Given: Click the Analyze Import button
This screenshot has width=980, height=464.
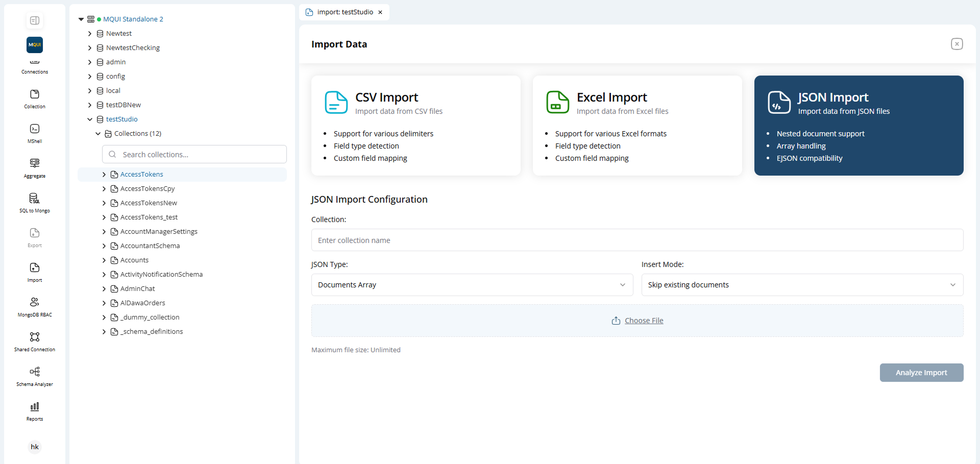Looking at the screenshot, I should point(921,373).
